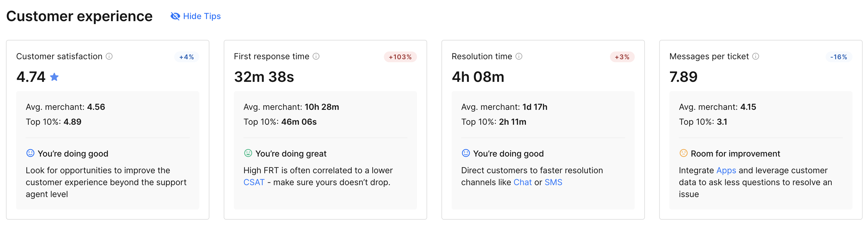Select the 32m 38s response time value
The image size is (868, 228).
tap(264, 77)
